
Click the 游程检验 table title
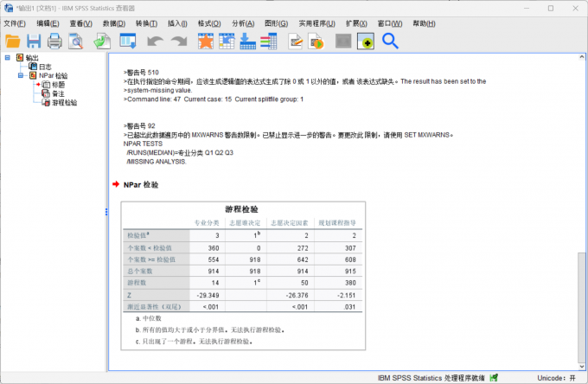click(x=241, y=209)
